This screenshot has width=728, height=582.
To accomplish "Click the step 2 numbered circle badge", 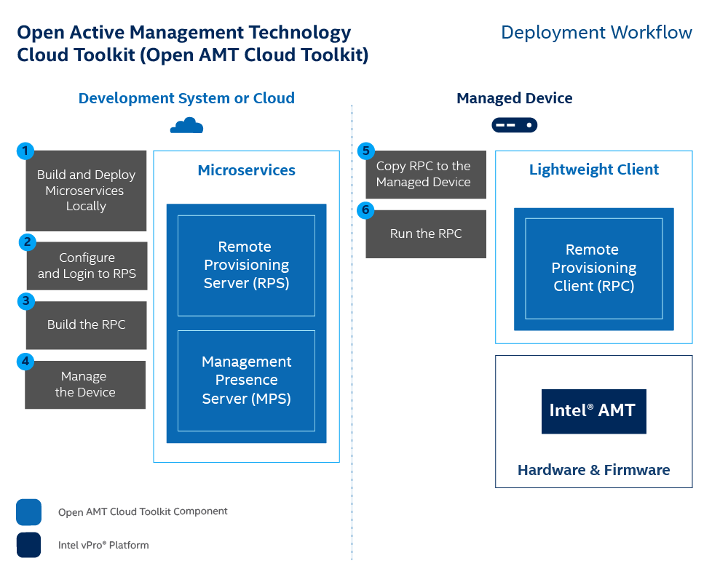I will coord(26,244).
